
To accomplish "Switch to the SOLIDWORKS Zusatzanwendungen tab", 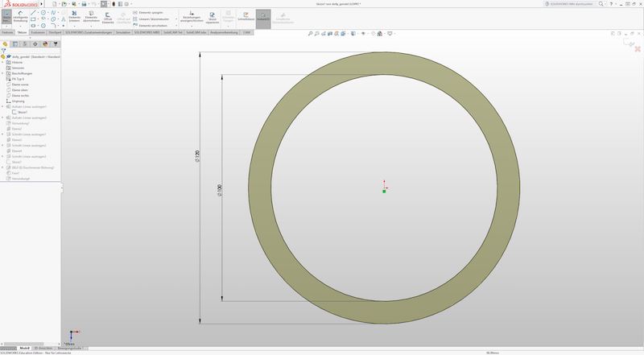I will tap(89, 32).
